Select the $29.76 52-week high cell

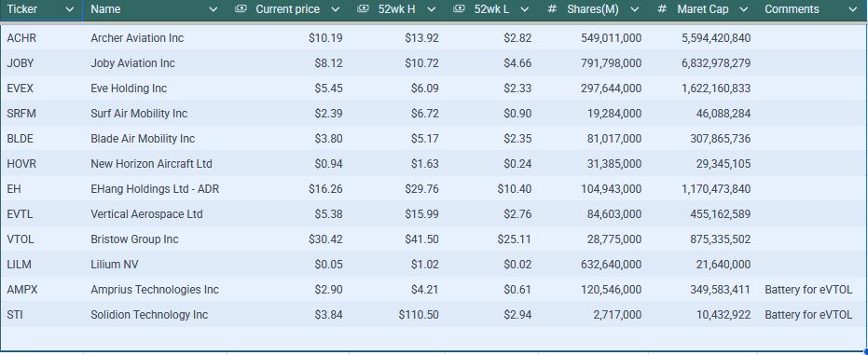421,189
